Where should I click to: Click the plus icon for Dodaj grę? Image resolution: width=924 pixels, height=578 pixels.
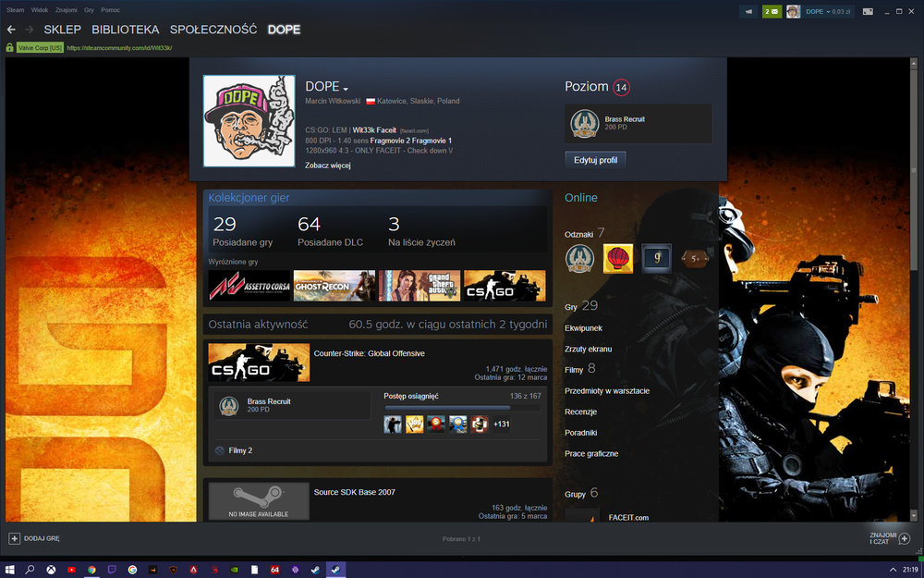pos(14,538)
